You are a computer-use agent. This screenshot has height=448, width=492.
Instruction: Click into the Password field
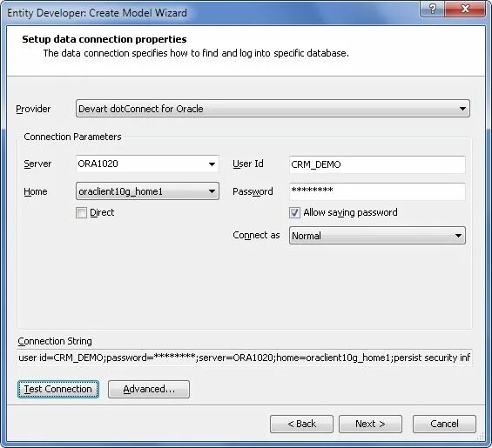coord(377,191)
